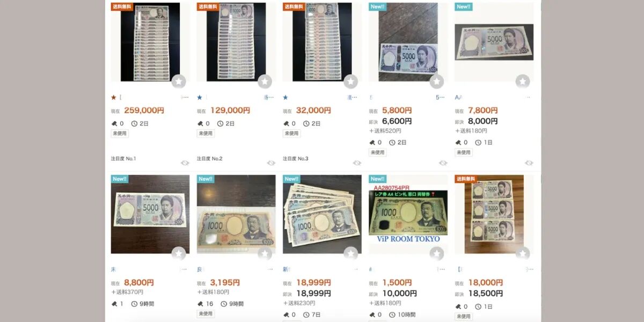Image resolution: width=644 pixels, height=322 pixels.
Task: Star the 3,195円 1000-yen note listing
Action: coord(265,253)
